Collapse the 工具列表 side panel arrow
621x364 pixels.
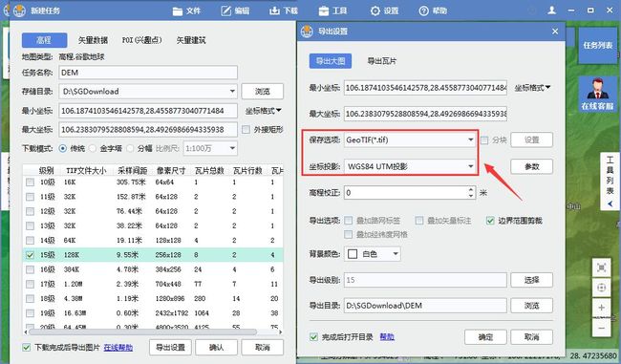tap(610, 204)
